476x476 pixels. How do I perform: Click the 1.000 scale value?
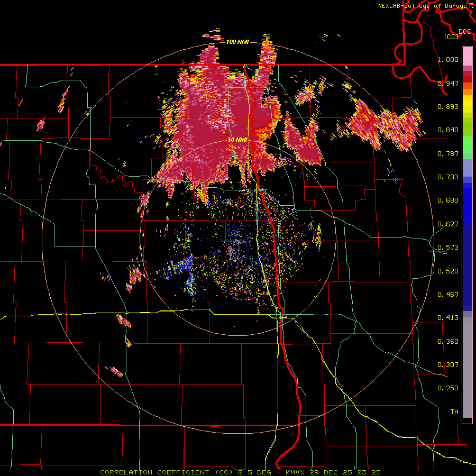[x=448, y=59]
